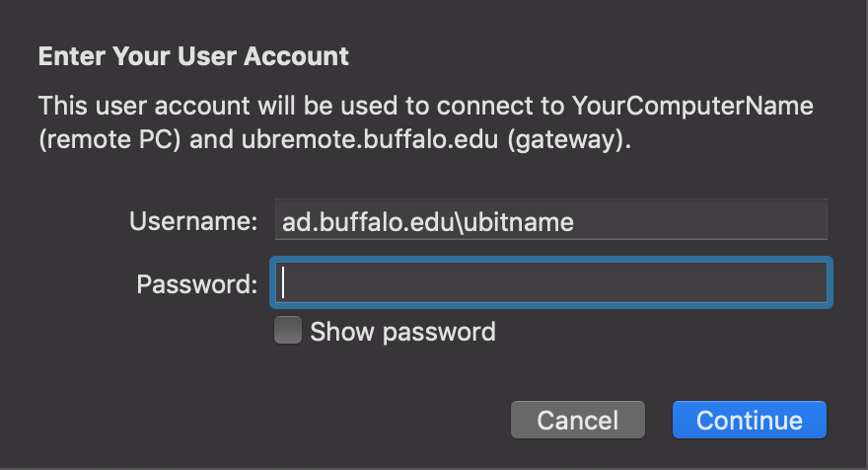Screen dimensions: 868x470
Task: Click the "Enter Your User Account" heading
Action: pos(193,56)
